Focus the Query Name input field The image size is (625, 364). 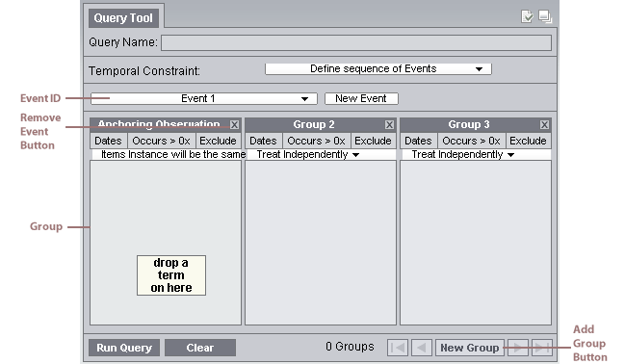356,42
